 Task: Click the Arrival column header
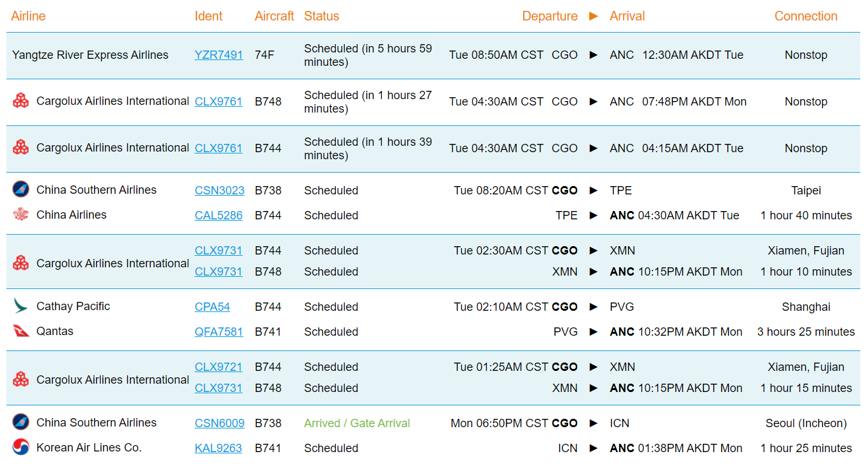627,16
